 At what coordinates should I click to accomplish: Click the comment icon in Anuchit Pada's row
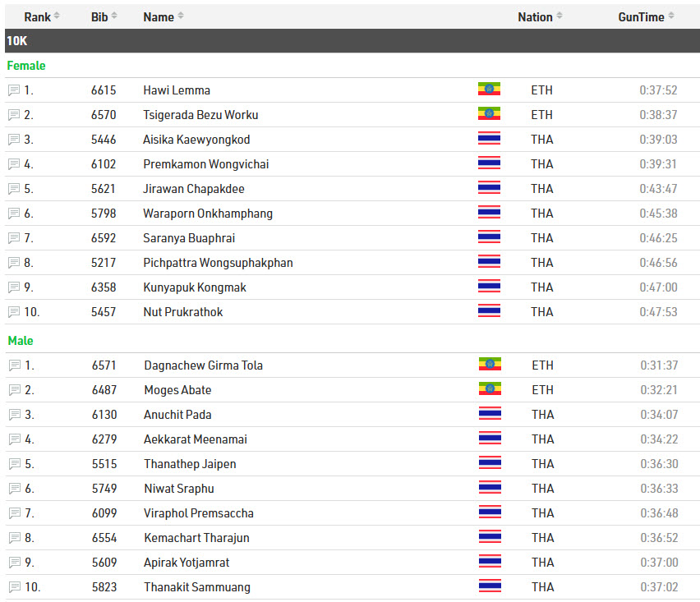pyautogui.click(x=15, y=415)
